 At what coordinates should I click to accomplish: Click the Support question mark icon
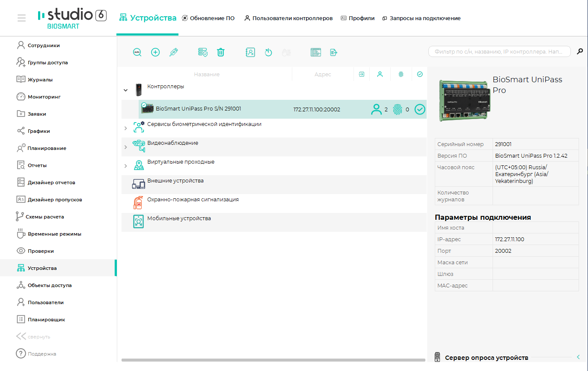pyautogui.click(x=21, y=354)
